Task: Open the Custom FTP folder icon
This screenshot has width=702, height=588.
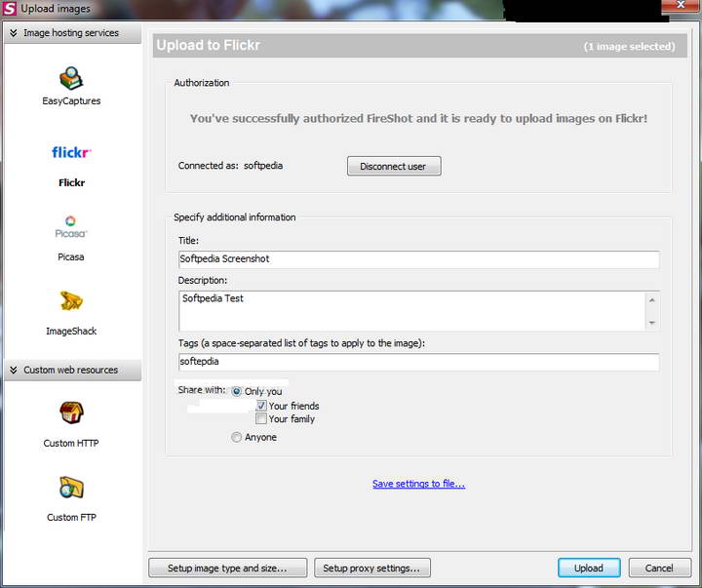Action: [x=71, y=488]
